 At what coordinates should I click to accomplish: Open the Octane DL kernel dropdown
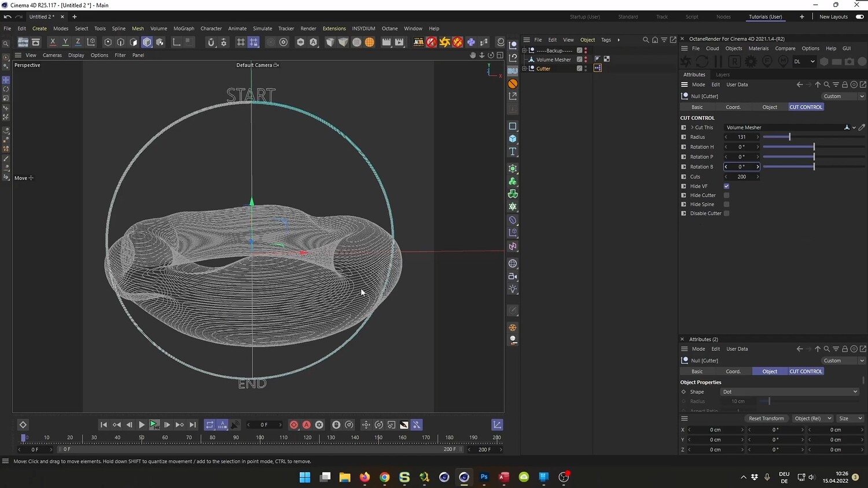804,61
